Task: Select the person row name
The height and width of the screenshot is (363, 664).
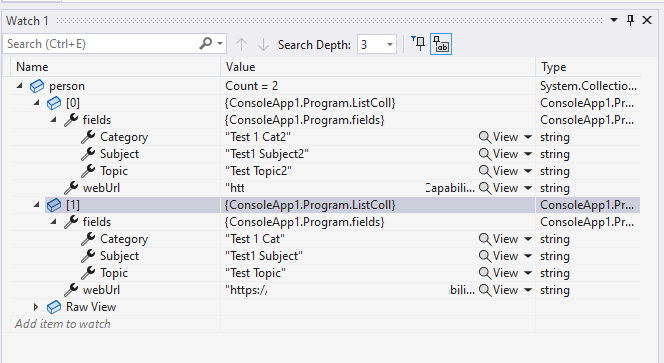Action: pos(67,86)
